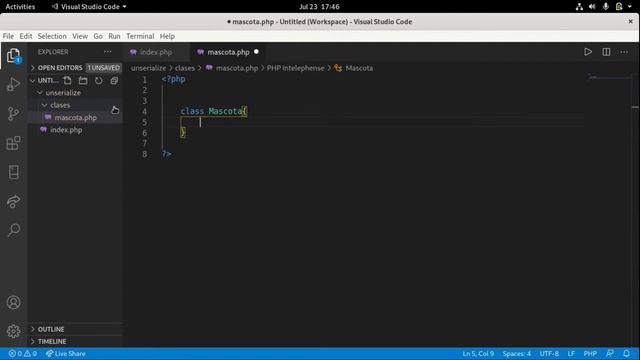The width and height of the screenshot is (640, 360).
Task: Open the Run and Debug view
Action: pyautogui.click(x=13, y=84)
